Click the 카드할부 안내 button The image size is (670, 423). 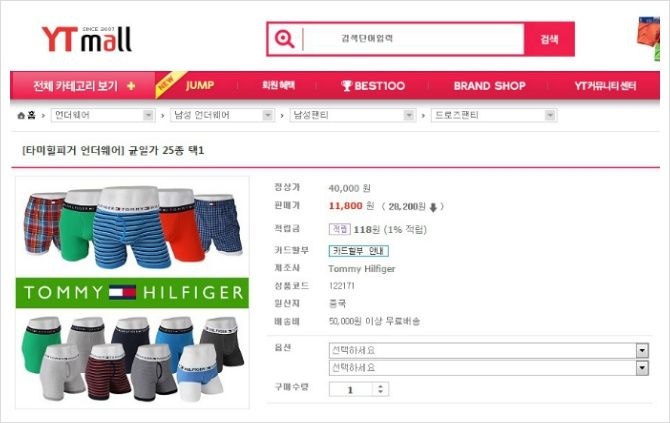(359, 251)
